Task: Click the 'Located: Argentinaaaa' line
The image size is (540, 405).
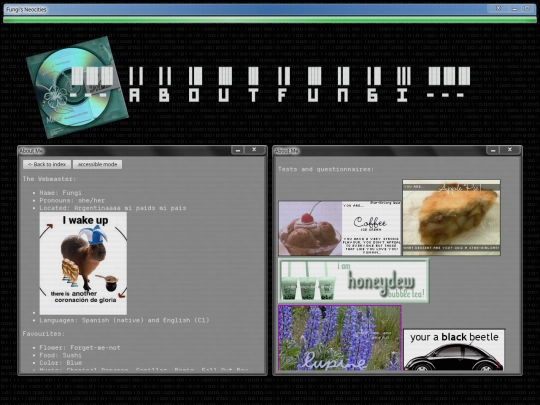Action: (113, 208)
